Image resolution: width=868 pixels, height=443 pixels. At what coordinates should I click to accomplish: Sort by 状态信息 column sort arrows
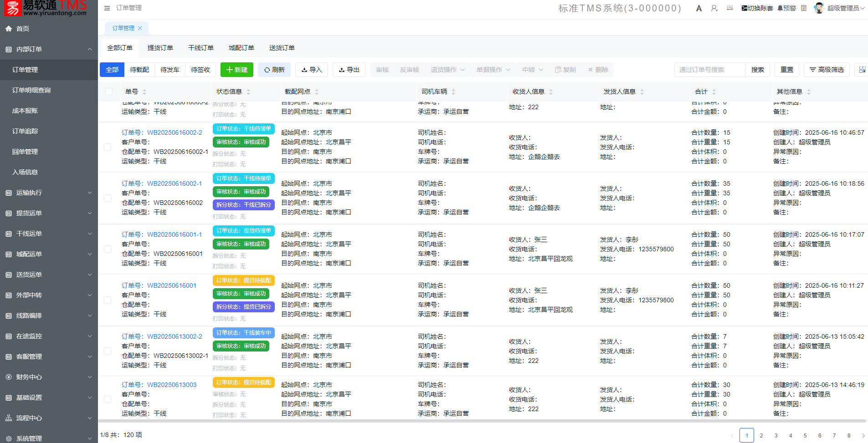pyautogui.click(x=248, y=92)
